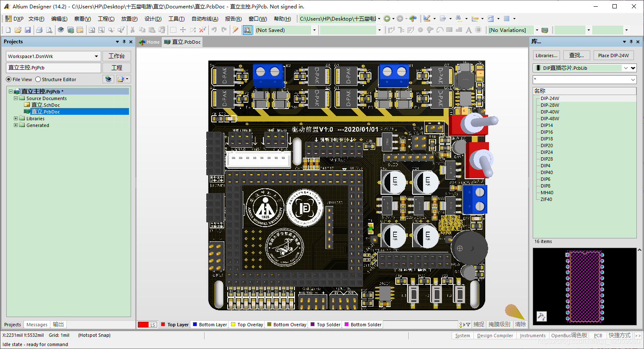Click the new document icon
The height and width of the screenshot is (349, 644).
[x=8, y=30]
